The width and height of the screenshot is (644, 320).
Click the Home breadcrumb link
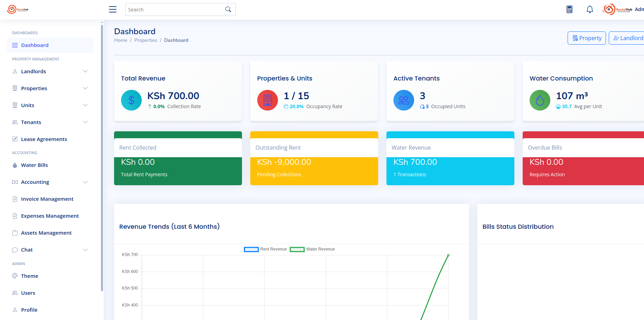click(121, 40)
